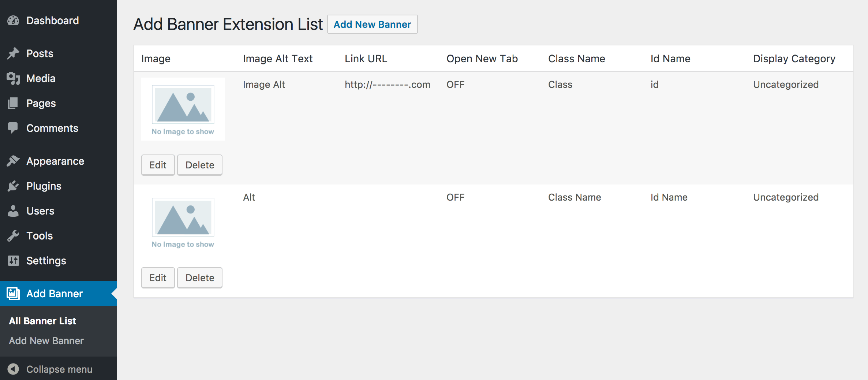The image size is (868, 380).
Task: Select the Add Banner menu label
Action: [x=55, y=294]
